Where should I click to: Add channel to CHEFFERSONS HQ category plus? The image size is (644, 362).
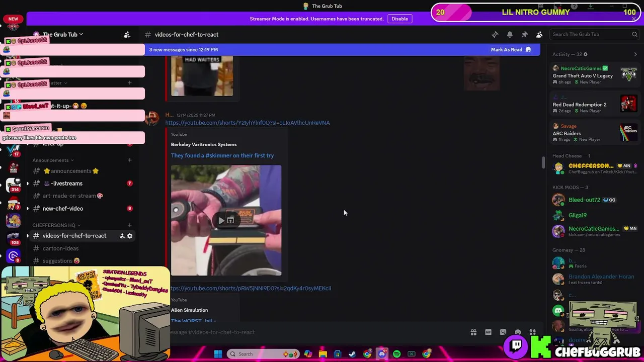(x=129, y=225)
